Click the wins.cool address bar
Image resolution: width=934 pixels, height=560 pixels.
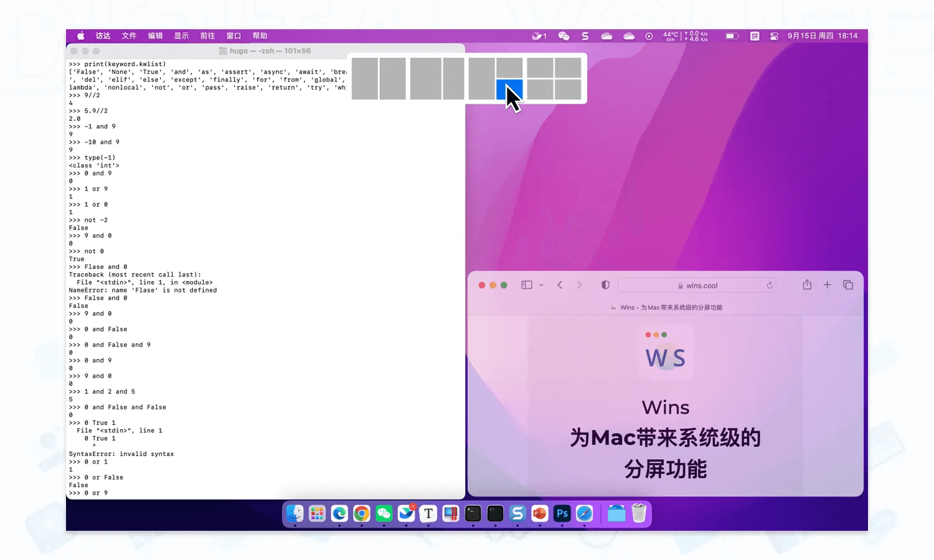697,286
